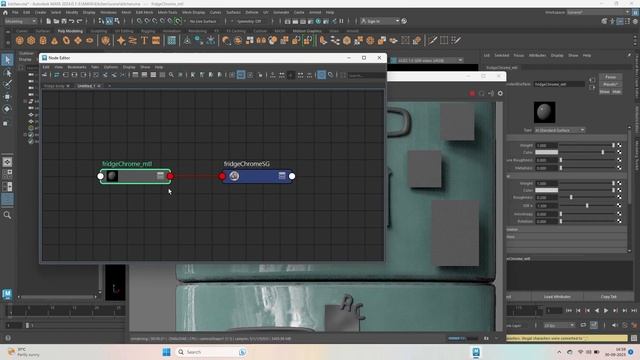Open the playback fps dropdown near timeline
Image resolution: width=640 pixels, height=360 pixels.
[559, 325]
